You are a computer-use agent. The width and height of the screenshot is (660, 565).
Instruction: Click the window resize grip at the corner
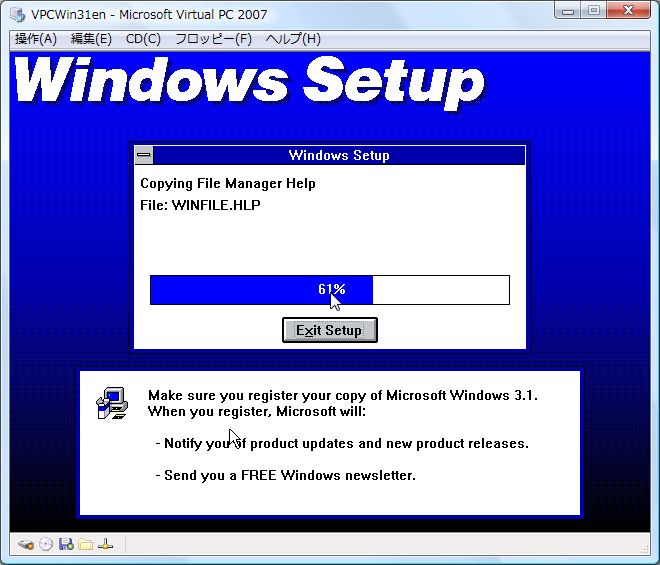tap(644, 549)
